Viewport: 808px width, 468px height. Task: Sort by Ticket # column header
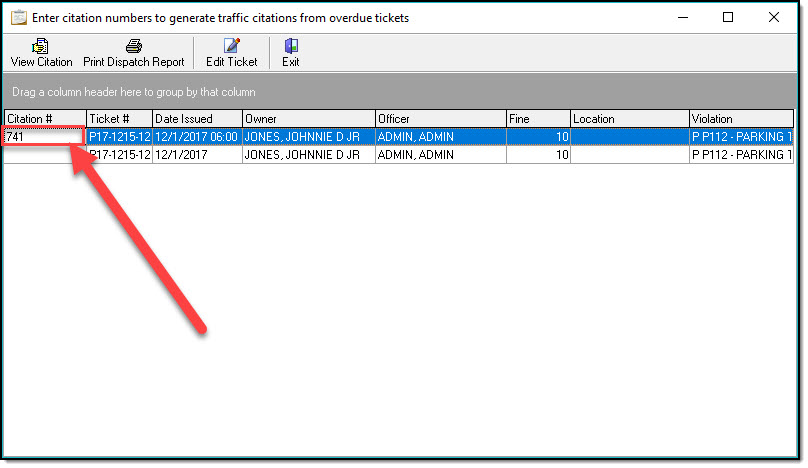pyautogui.click(x=119, y=119)
